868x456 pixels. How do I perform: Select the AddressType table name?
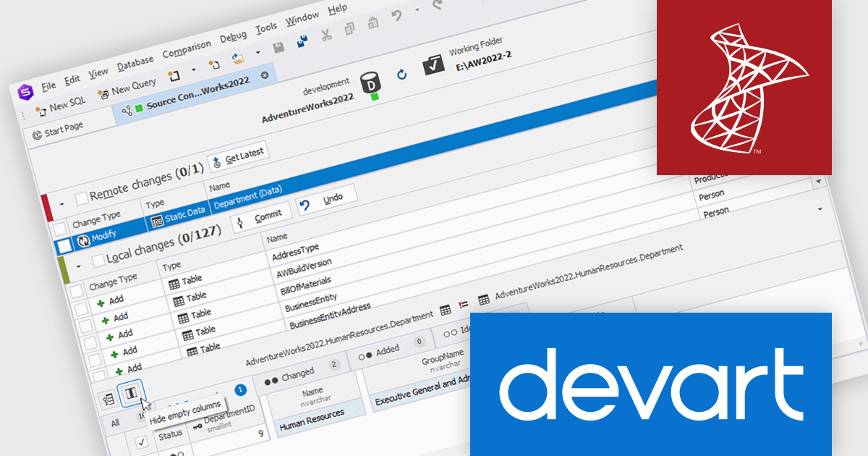pos(295,252)
